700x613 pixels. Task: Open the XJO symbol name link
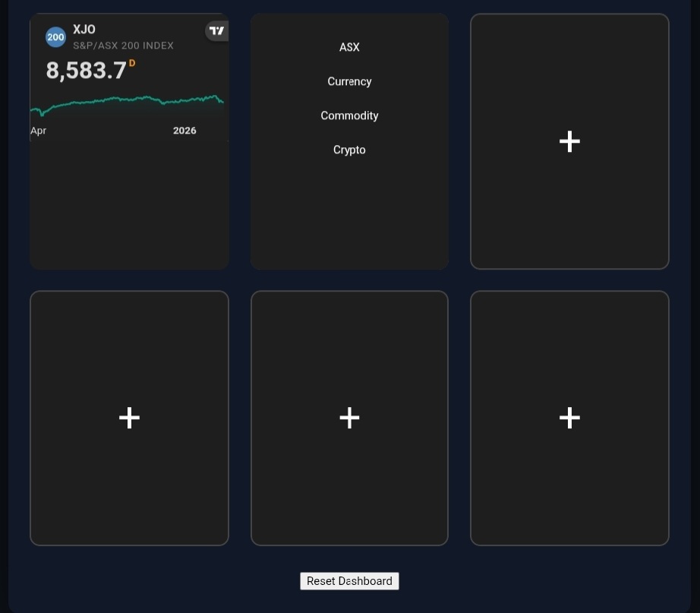click(x=84, y=30)
